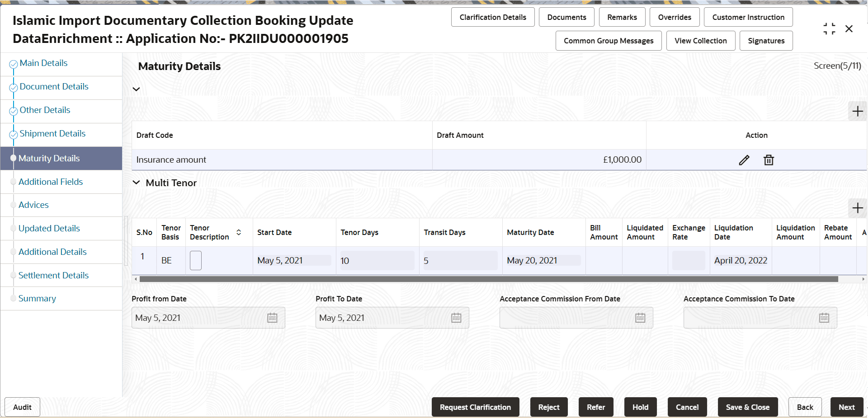
Task: Click Request Clarification
Action: coord(475,407)
